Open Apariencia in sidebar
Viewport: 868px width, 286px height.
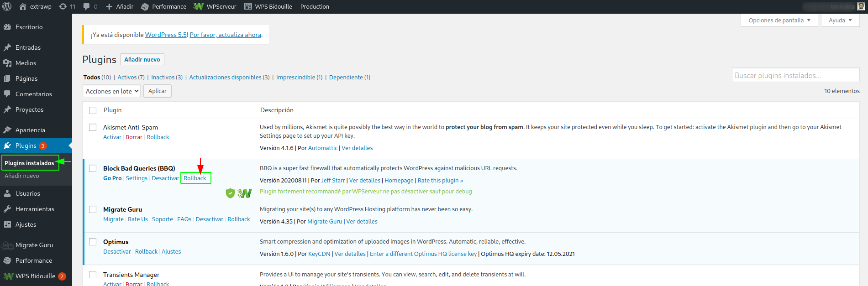[x=30, y=130]
